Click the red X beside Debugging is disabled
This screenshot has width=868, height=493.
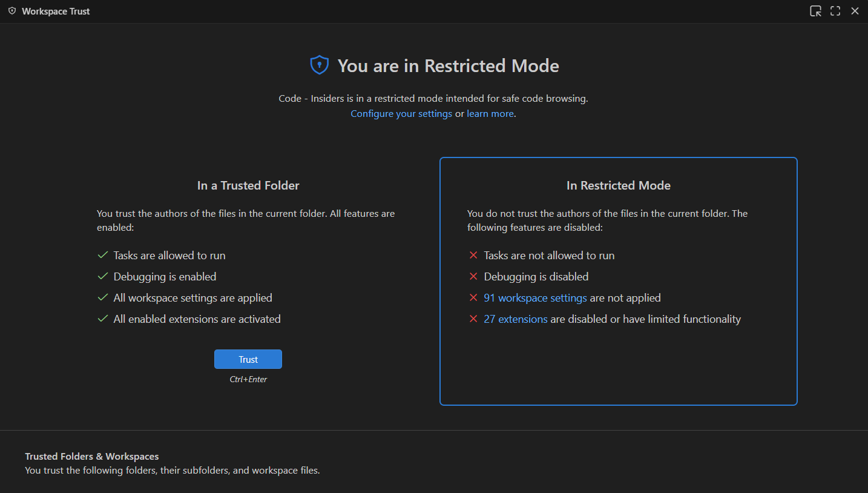point(473,276)
